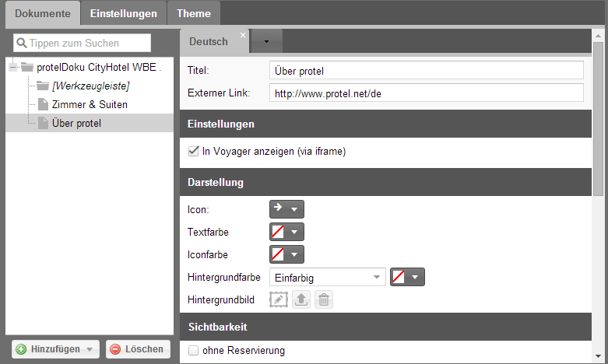Expand the Hinzufügen button dropdown arrow
608x364 pixels.
pos(90,349)
